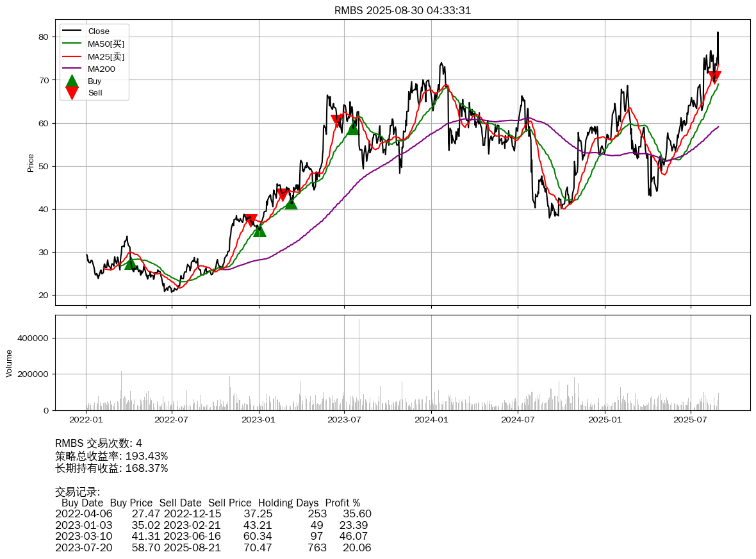Click the red MA25 line sample in the legend
The height and width of the screenshot is (559, 756).
(72, 56)
